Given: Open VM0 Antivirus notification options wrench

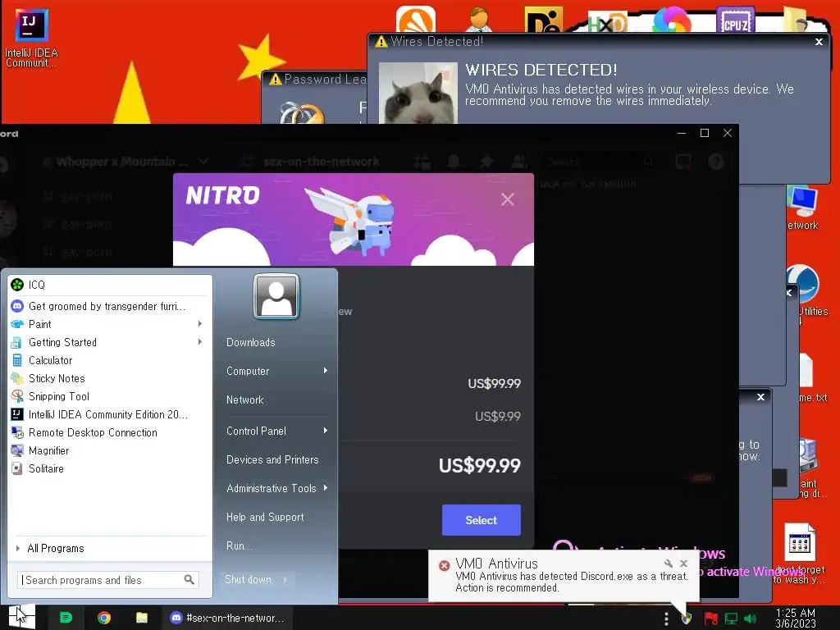Looking at the screenshot, I should point(668,563).
